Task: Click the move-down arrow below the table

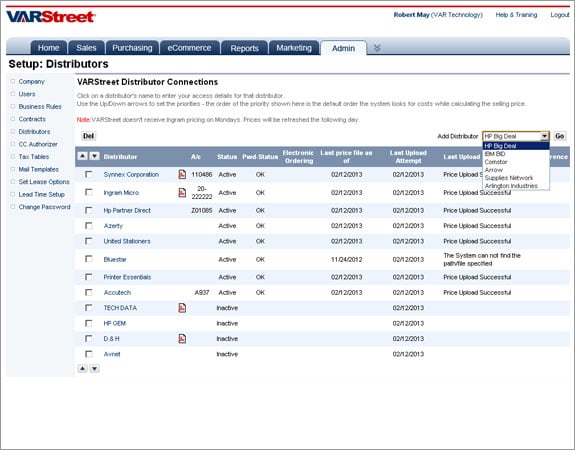Action: [x=95, y=369]
